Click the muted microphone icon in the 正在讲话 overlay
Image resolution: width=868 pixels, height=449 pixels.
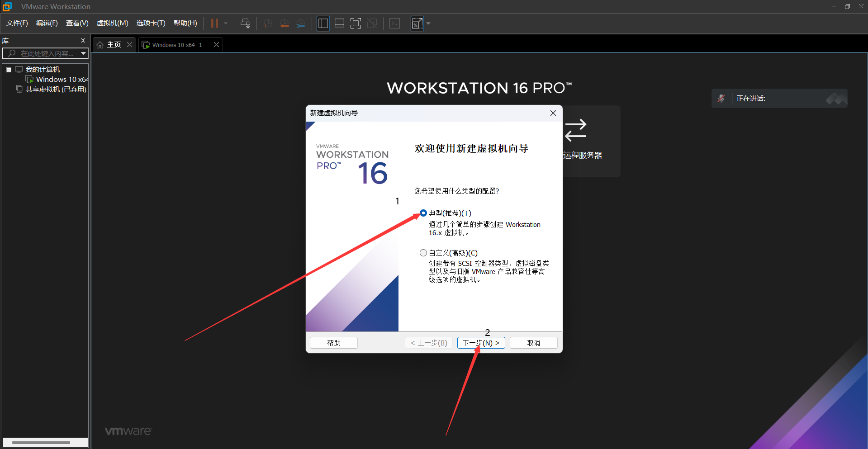[x=721, y=98]
